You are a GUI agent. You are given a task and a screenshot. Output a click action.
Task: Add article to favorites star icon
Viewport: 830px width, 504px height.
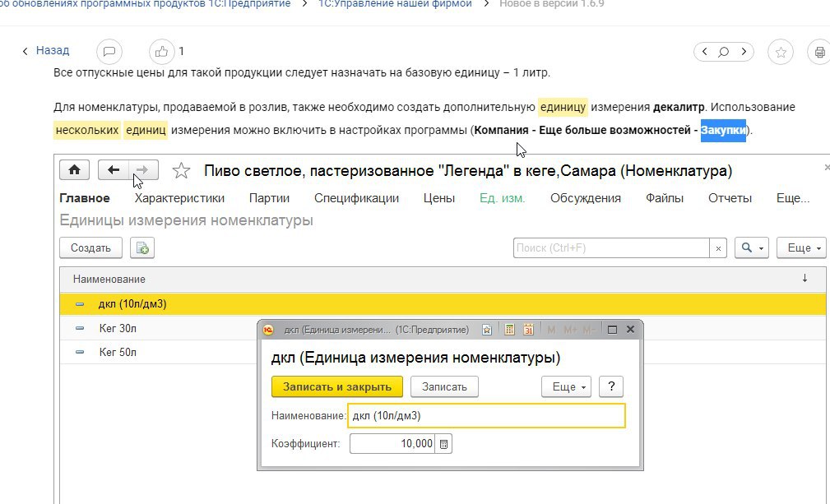(x=781, y=52)
